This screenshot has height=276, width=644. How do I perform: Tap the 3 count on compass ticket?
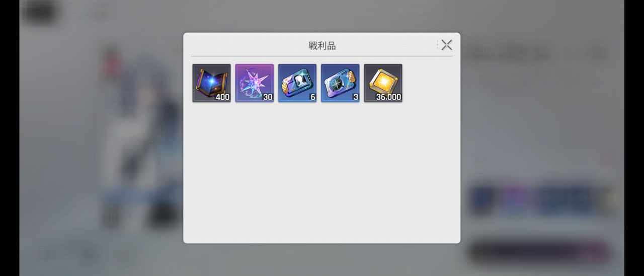click(356, 97)
